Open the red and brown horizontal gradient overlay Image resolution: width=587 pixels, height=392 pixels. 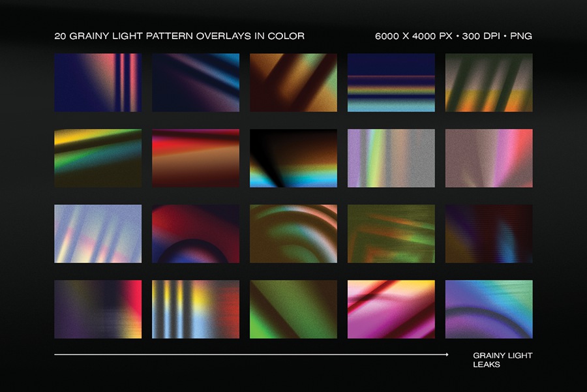point(196,158)
